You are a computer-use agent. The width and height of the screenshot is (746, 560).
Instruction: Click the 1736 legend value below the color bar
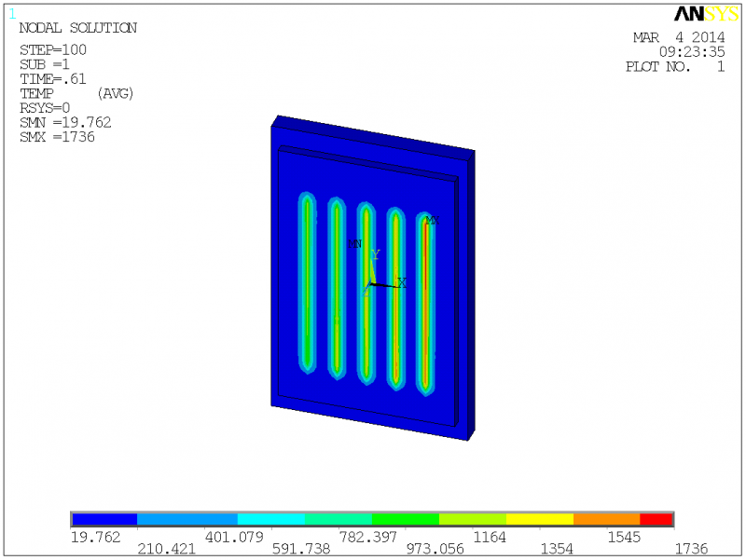point(691,549)
